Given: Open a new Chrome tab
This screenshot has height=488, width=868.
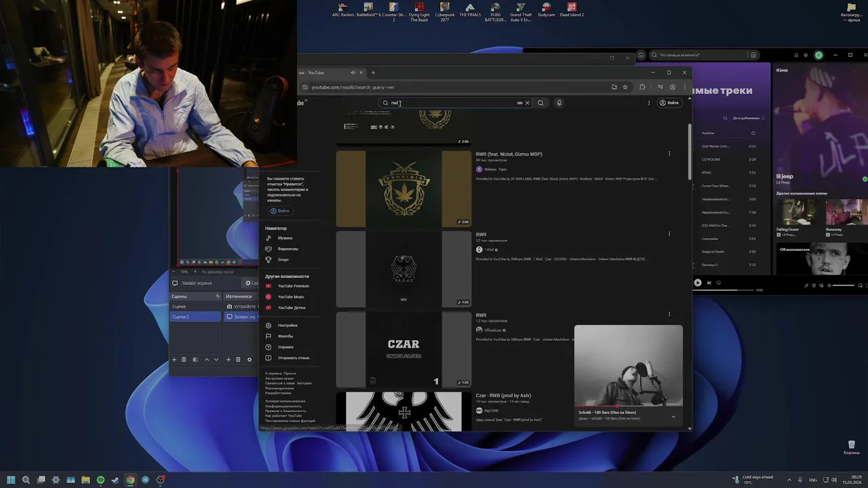Looking at the screenshot, I should (372, 73).
